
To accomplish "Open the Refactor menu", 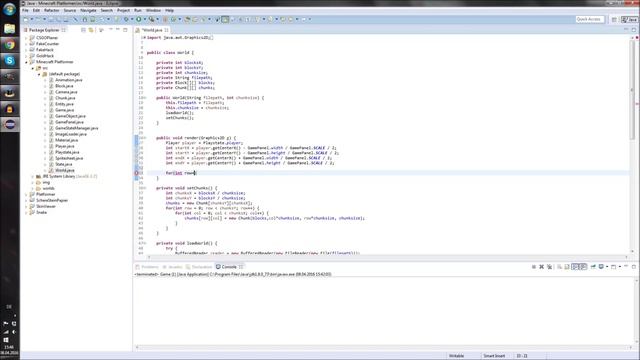I will 51,10.
